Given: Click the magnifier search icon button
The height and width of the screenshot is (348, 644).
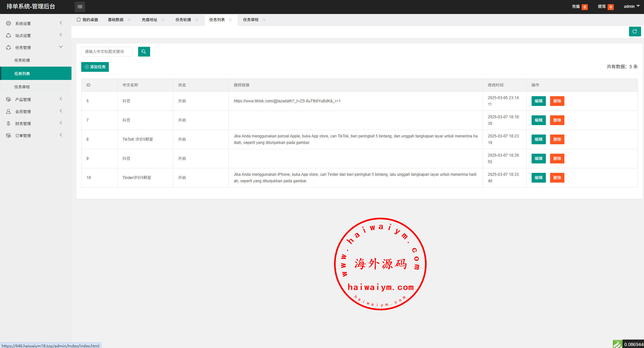Looking at the screenshot, I should click(x=144, y=52).
